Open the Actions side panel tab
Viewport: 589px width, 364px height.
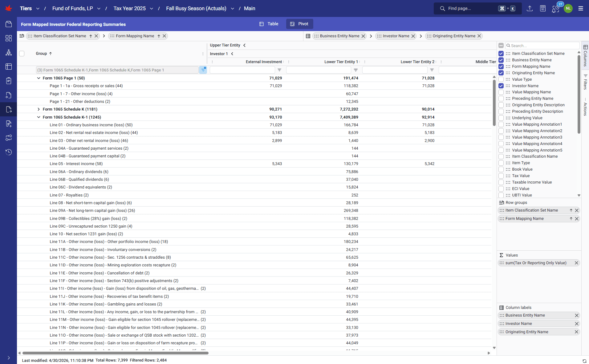point(585,107)
